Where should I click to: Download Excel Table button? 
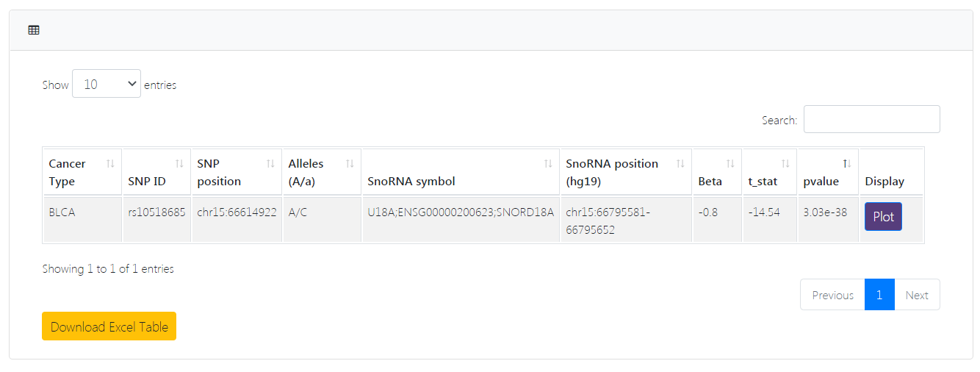[109, 326]
